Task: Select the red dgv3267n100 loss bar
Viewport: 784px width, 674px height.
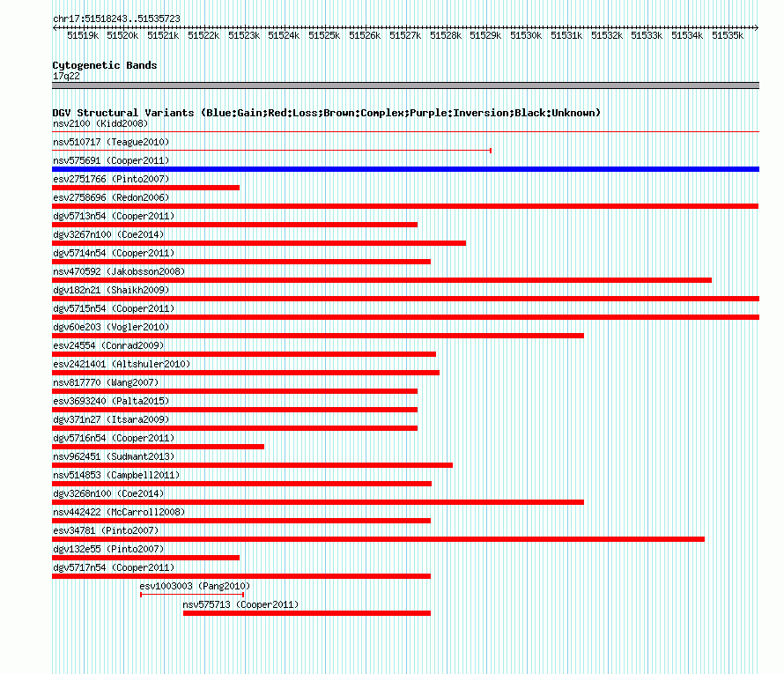Action: pos(259,243)
